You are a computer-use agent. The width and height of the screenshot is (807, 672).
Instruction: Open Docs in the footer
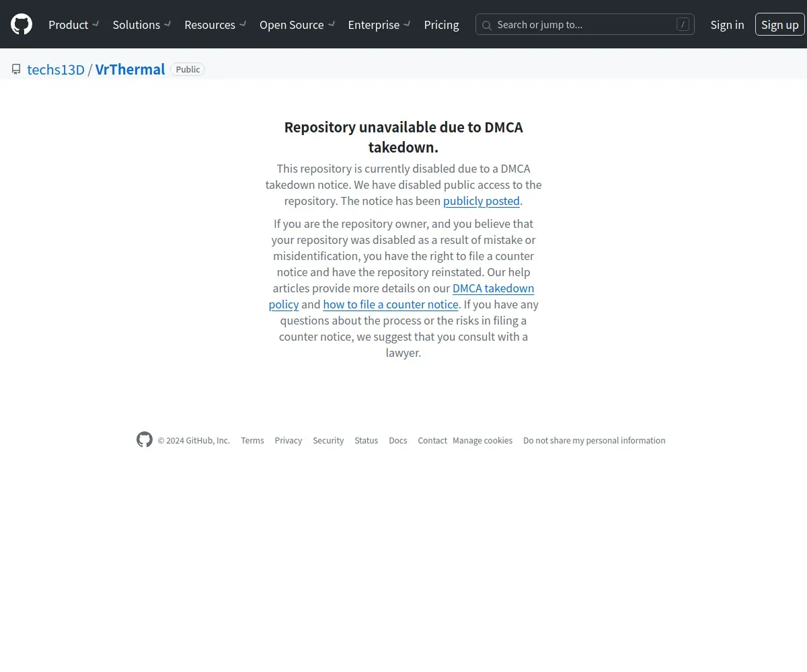point(398,441)
